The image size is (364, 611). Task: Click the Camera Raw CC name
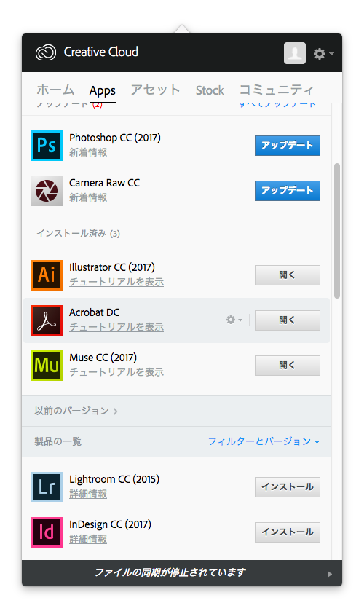tap(104, 183)
